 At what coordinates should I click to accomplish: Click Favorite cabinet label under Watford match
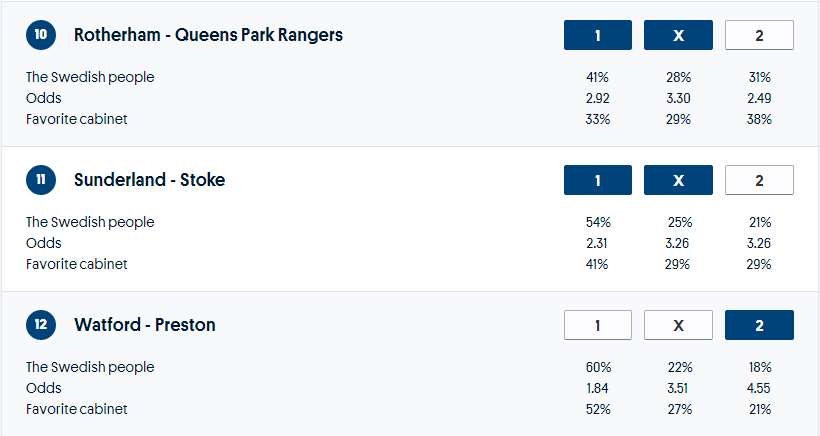[77, 409]
